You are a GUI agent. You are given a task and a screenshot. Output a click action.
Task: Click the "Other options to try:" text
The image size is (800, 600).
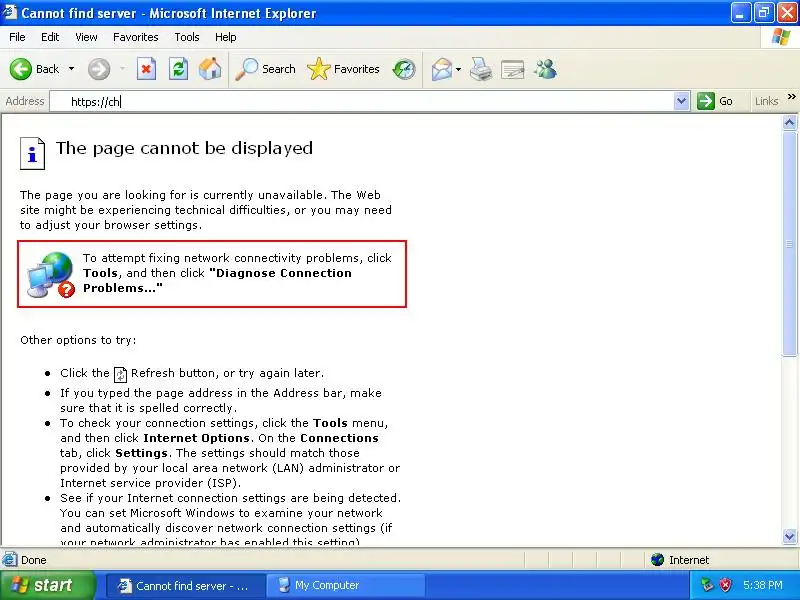tap(78, 340)
